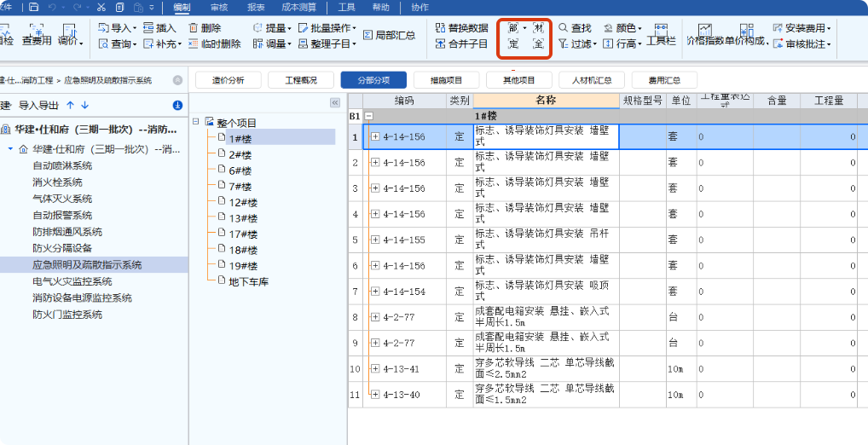Open the 报表 ribbon tab
The width and height of the screenshot is (868, 445).
256,8
